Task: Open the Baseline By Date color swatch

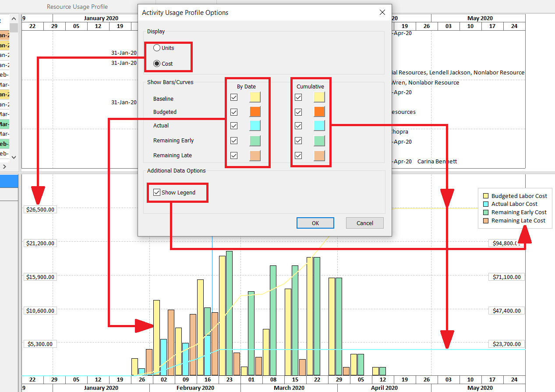Action: click(x=255, y=97)
